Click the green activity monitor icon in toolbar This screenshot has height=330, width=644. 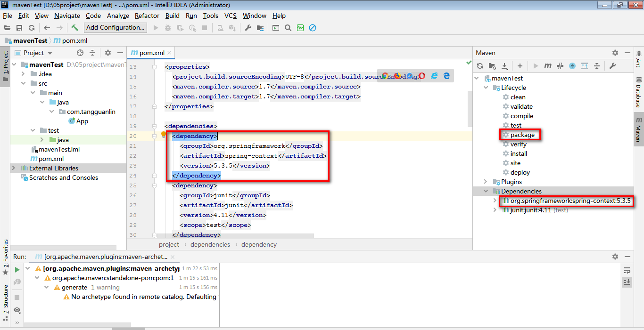pos(300,28)
